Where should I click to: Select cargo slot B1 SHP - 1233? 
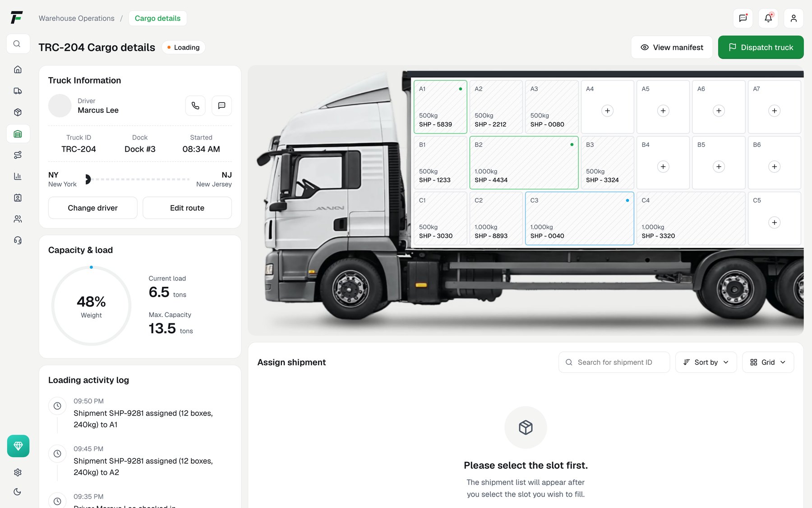click(440, 163)
